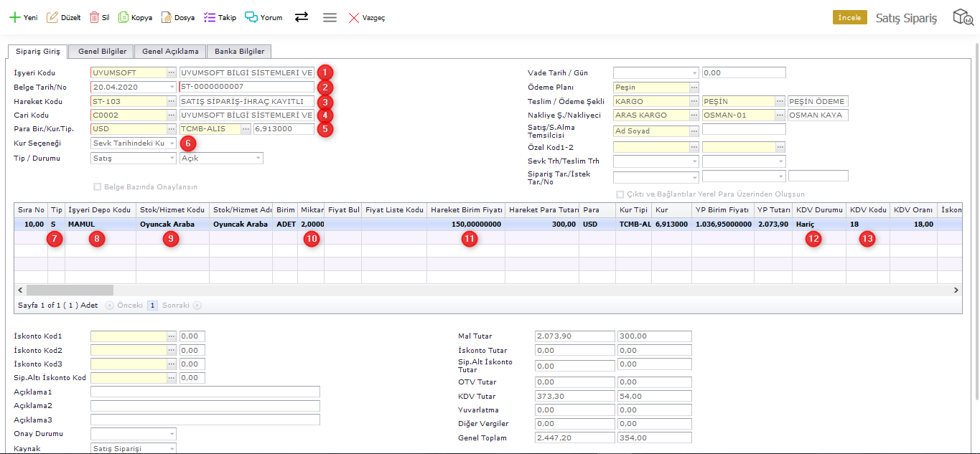Click the Sil trash icon

pos(94,17)
